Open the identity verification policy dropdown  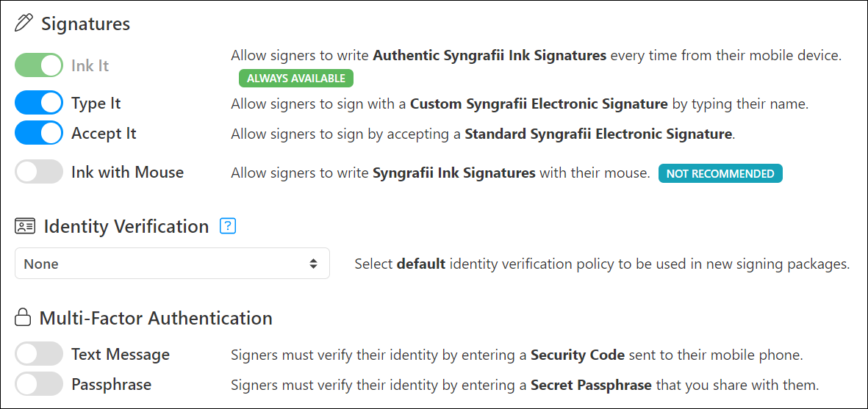172,263
